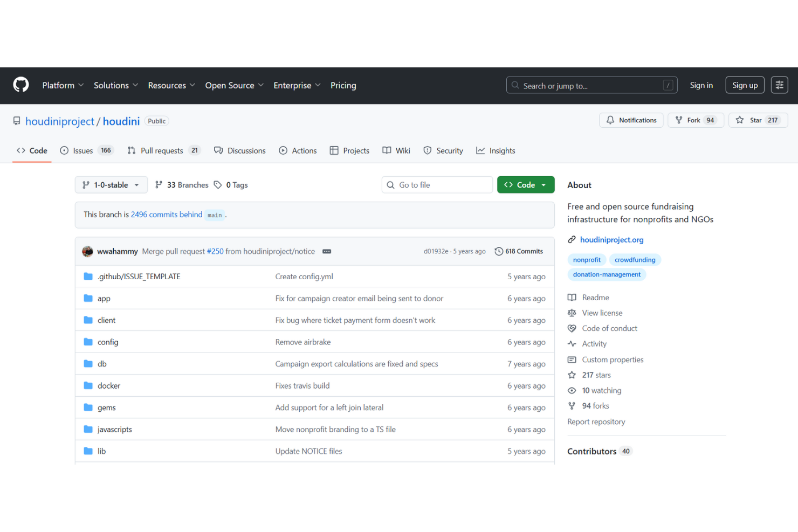Switch to the Wiki tab
This screenshot has width=798, height=532.
396,150
